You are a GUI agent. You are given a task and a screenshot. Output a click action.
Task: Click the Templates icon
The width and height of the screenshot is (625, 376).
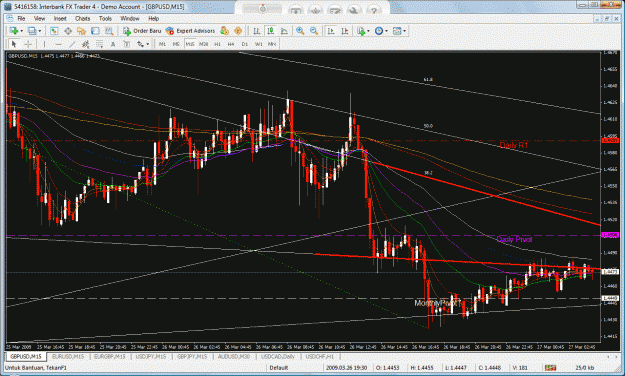click(397, 31)
